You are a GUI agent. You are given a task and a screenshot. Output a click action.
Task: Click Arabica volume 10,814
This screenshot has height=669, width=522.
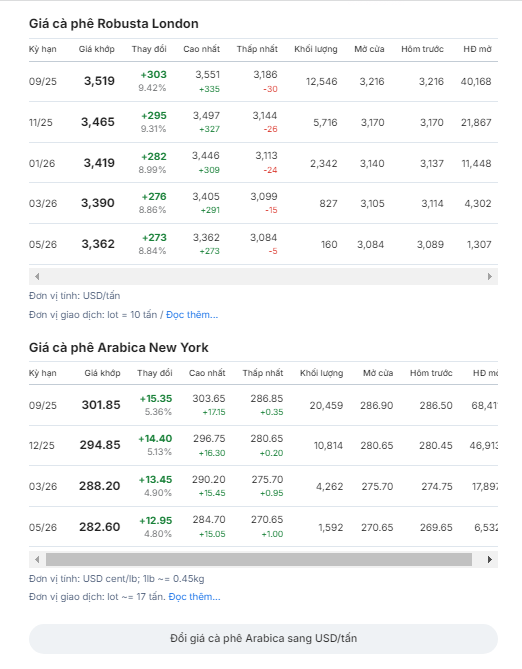tap(328, 445)
